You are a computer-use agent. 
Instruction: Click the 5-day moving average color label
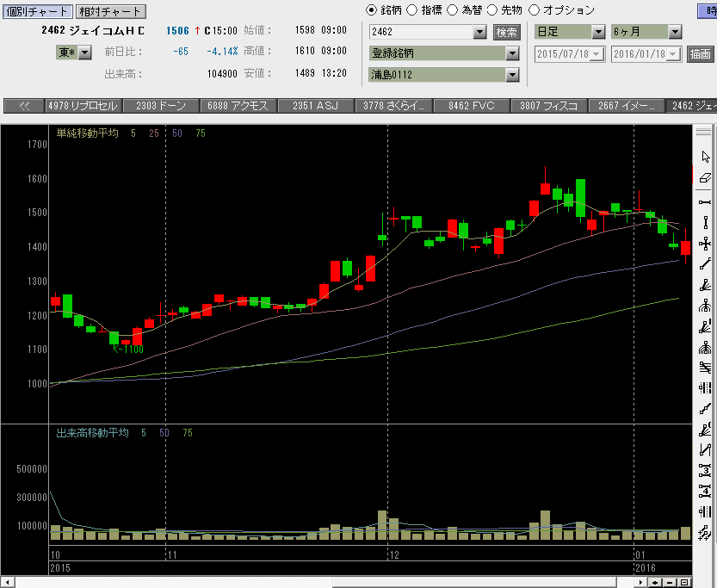coord(133,133)
